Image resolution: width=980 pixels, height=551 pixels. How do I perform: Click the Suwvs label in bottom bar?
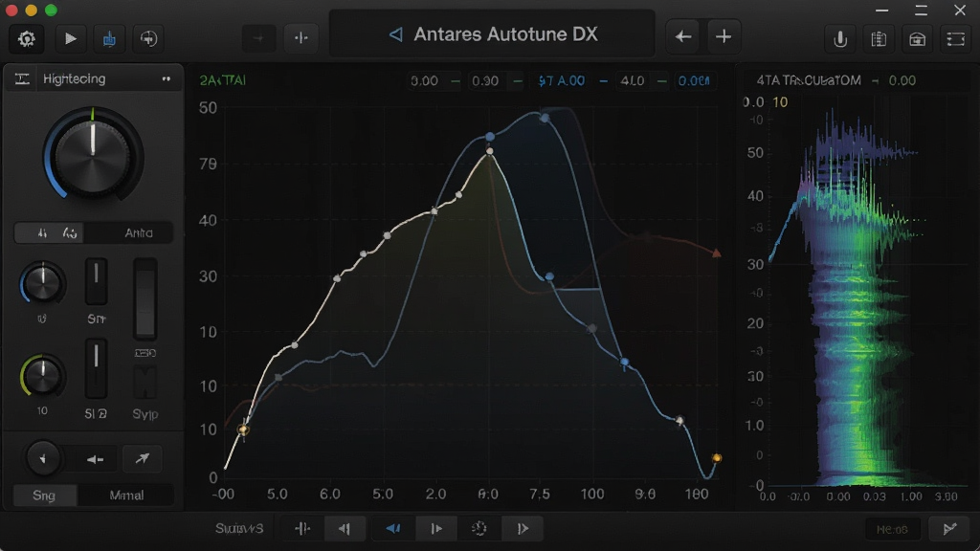239,528
